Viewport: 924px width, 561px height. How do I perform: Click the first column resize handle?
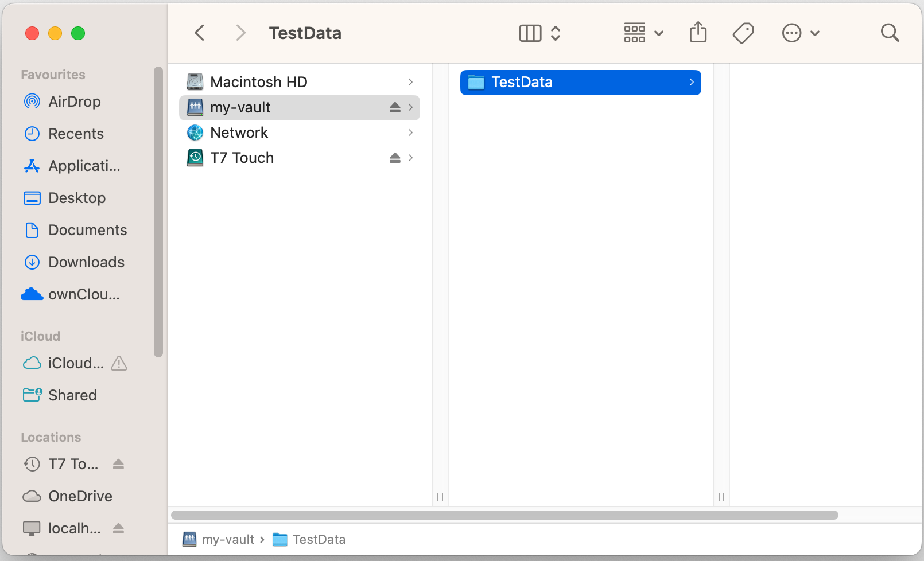pos(440,497)
